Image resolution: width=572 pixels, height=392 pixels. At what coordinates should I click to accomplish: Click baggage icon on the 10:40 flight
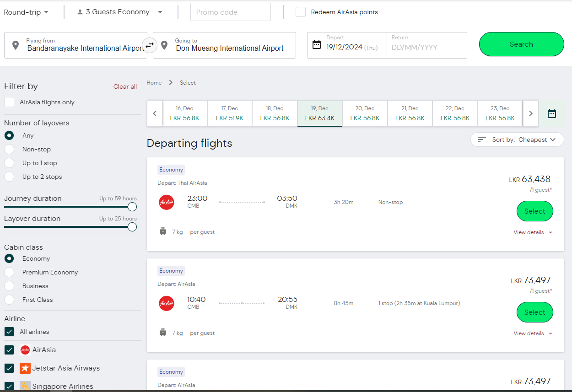pyautogui.click(x=162, y=333)
